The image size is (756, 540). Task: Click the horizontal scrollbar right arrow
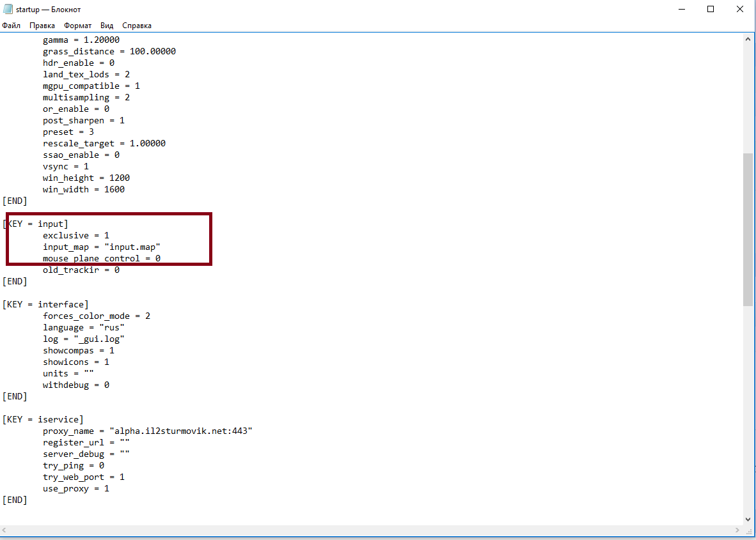[737, 530]
